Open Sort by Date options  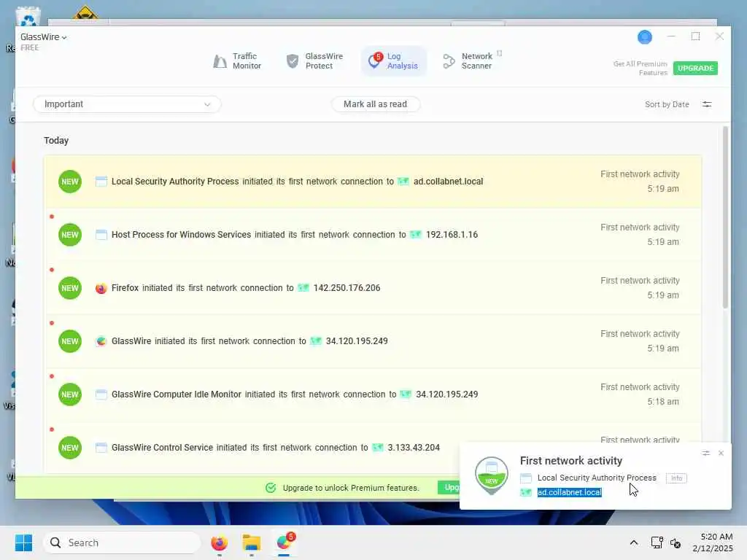[x=667, y=104]
